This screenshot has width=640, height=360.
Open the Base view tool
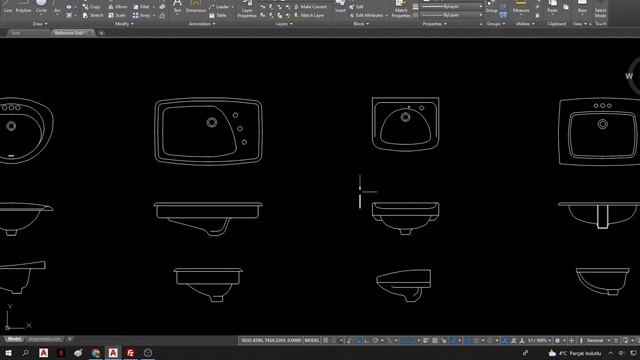(x=582, y=7)
